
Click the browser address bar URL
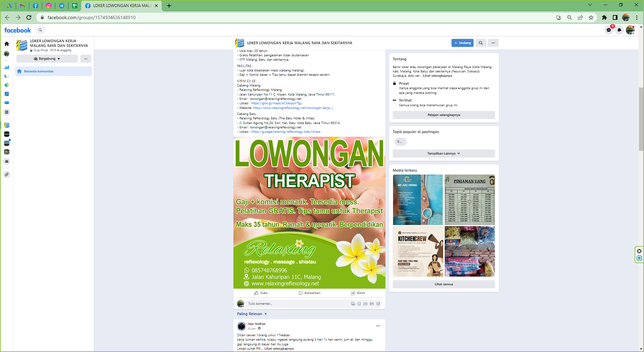[91, 17]
